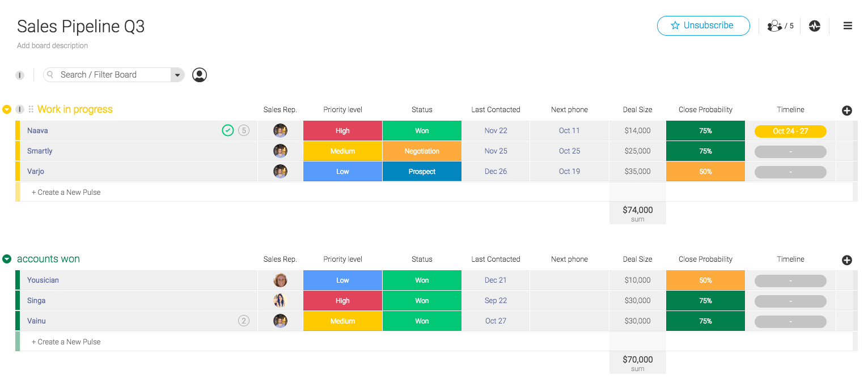This screenshot has height=379, width=868.
Task: Click the info icon next to Work in progress
Action: (20, 109)
